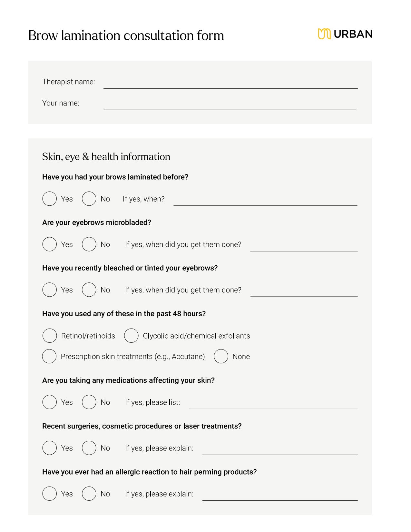Choose No for bleached or tinted eyebrows

tap(89, 290)
